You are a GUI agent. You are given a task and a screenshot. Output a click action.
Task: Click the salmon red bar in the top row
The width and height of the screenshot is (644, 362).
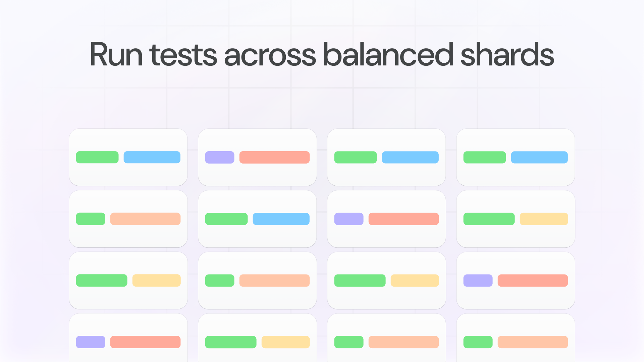pos(274,157)
